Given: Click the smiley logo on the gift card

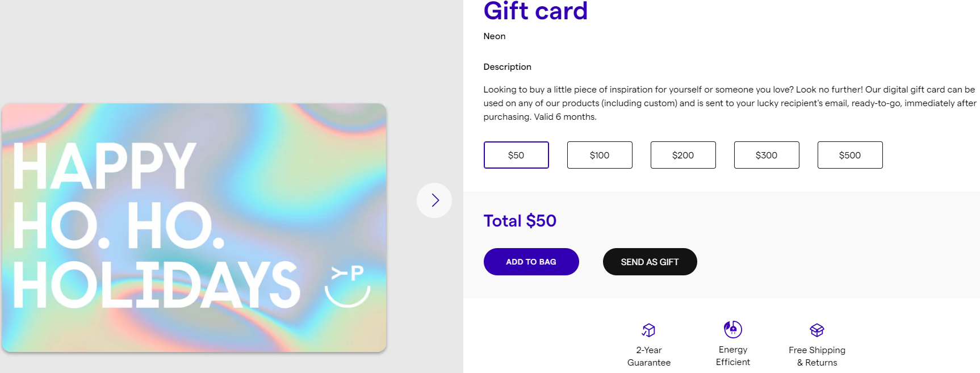Looking at the screenshot, I should pyautogui.click(x=347, y=286).
